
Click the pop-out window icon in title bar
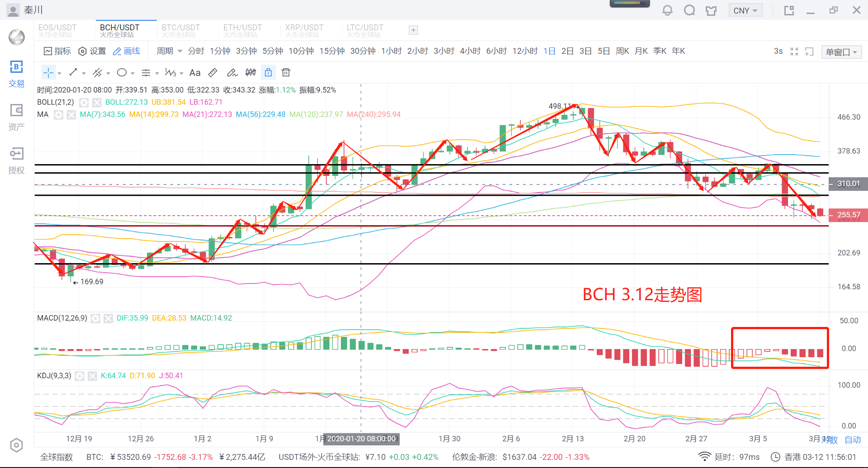(789, 10)
